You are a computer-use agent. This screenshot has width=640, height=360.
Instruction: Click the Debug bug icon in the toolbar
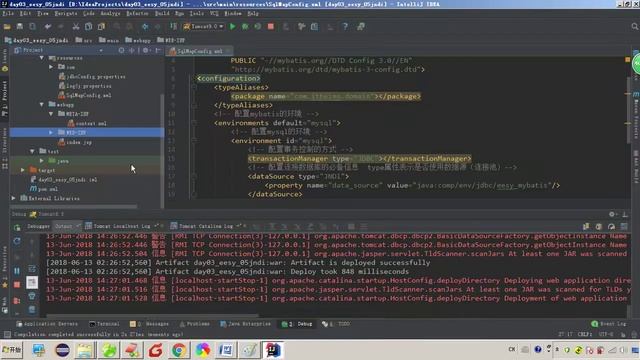pos(245,27)
